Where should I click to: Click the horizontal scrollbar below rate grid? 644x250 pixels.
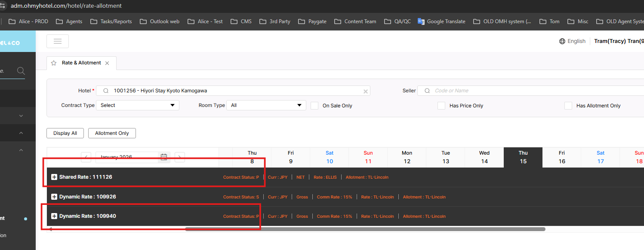365,229
